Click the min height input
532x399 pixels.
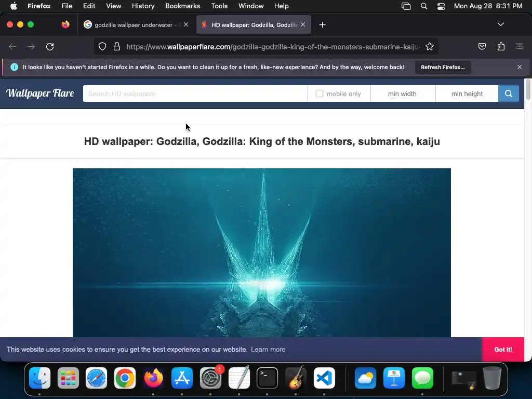[x=467, y=94]
